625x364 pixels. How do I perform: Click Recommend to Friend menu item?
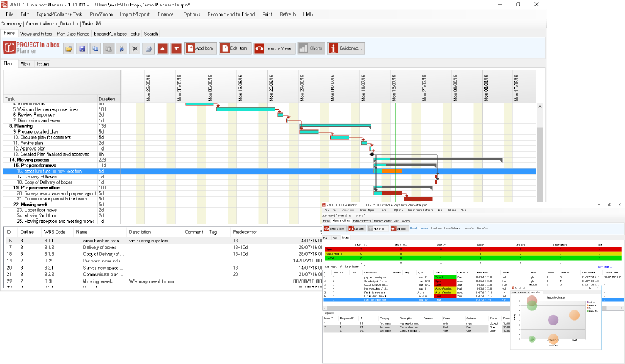pos(231,14)
